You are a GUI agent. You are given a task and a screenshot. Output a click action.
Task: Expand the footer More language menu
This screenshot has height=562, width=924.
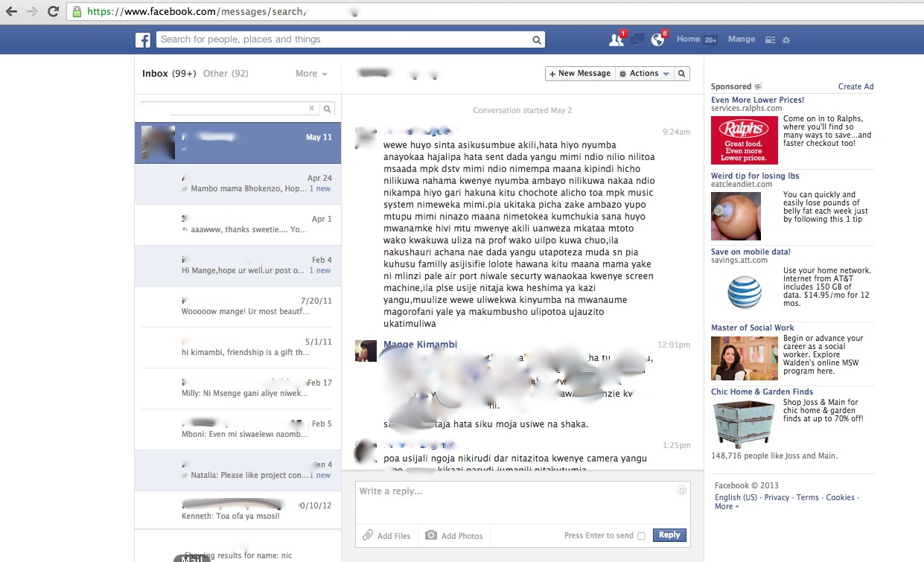coord(727,506)
